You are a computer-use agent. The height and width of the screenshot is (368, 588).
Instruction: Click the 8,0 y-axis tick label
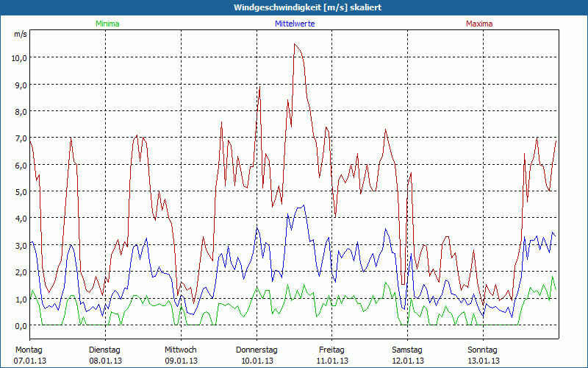tap(18, 112)
